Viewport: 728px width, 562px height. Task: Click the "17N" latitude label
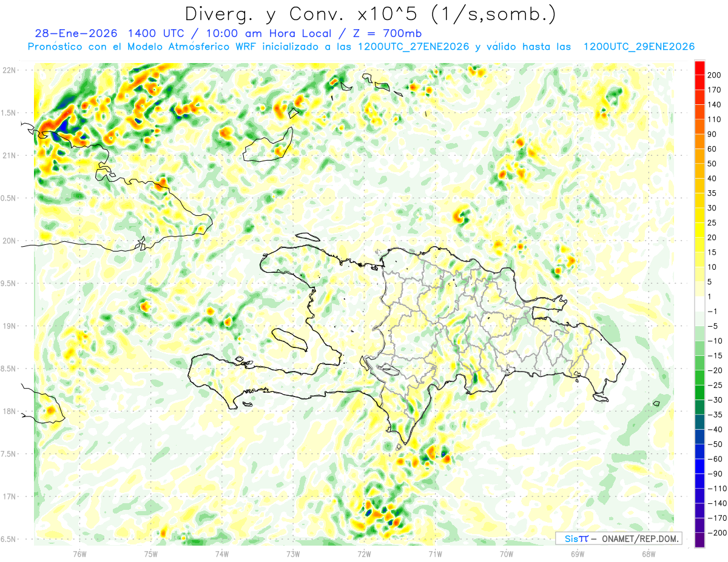(x=10, y=497)
